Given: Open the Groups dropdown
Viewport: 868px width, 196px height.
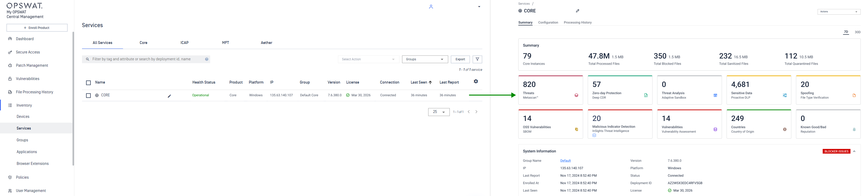Looking at the screenshot, I should [x=425, y=59].
